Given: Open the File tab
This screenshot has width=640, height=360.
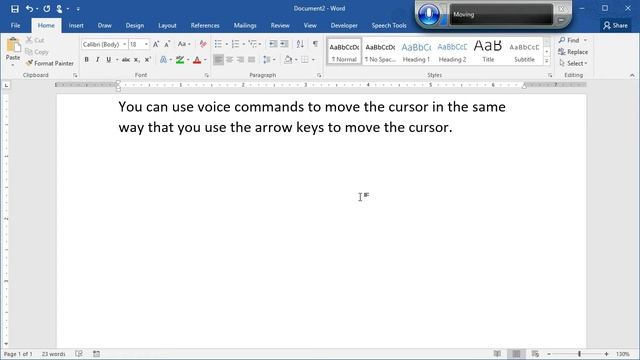Looking at the screenshot, I should tap(16, 25).
